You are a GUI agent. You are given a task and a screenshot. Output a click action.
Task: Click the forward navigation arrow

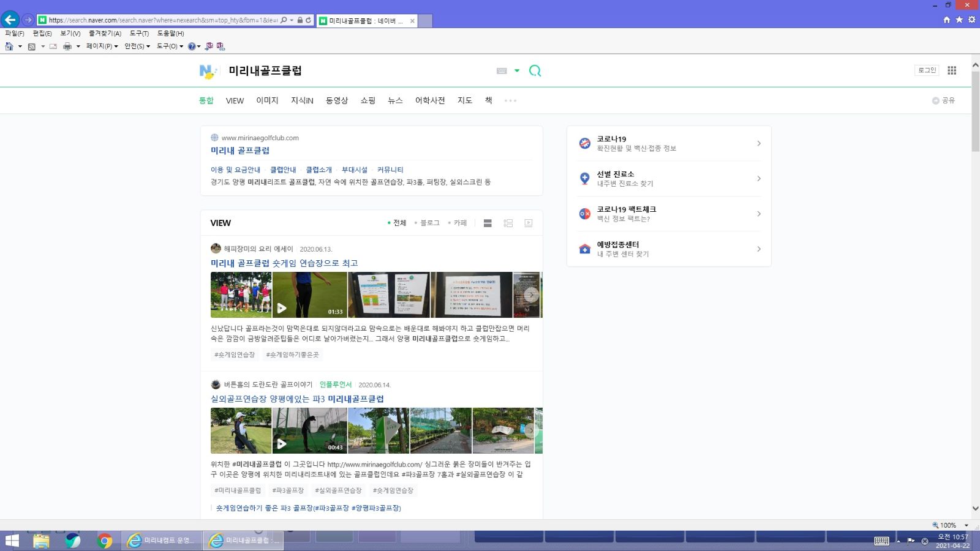pyautogui.click(x=28, y=20)
